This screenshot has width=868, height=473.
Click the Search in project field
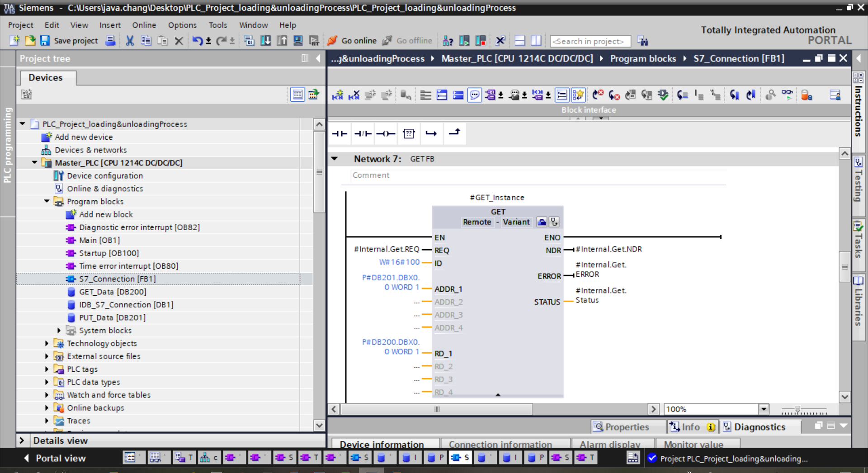point(590,41)
